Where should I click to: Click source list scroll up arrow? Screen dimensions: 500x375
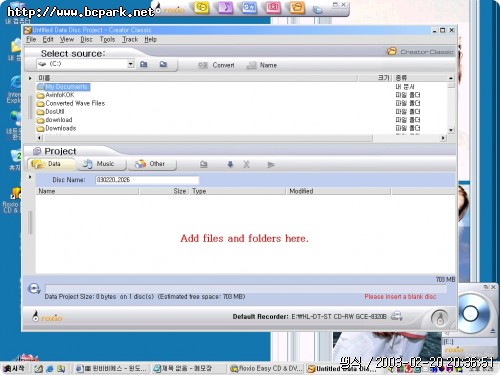(x=451, y=78)
